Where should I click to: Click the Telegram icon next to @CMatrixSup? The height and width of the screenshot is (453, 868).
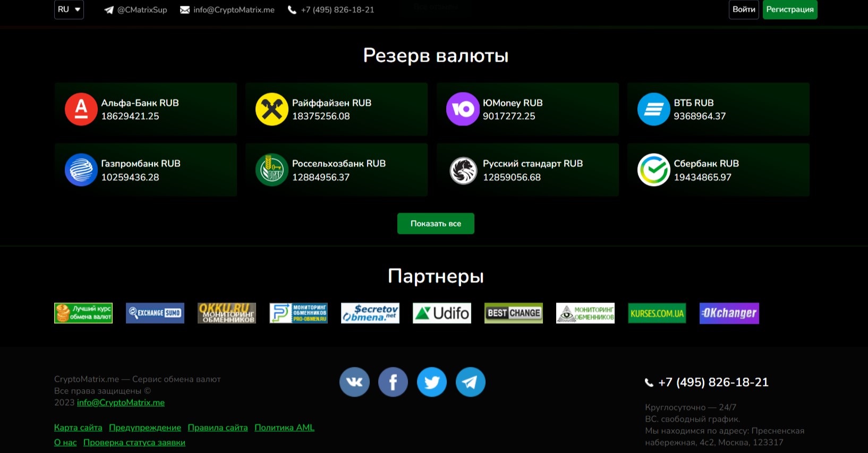pos(109,10)
